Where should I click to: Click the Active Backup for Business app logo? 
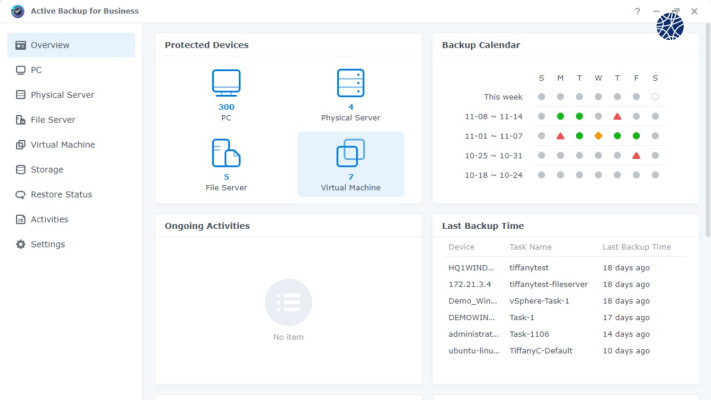[18, 11]
